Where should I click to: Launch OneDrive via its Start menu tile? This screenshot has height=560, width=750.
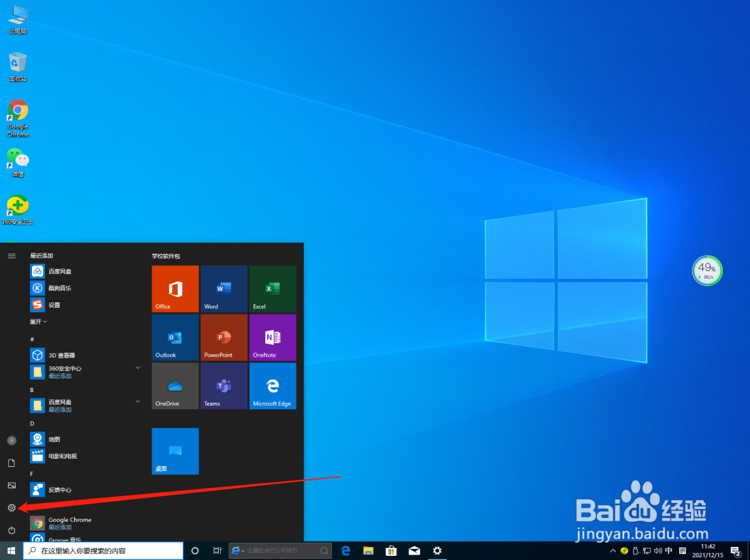tap(175, 386)
